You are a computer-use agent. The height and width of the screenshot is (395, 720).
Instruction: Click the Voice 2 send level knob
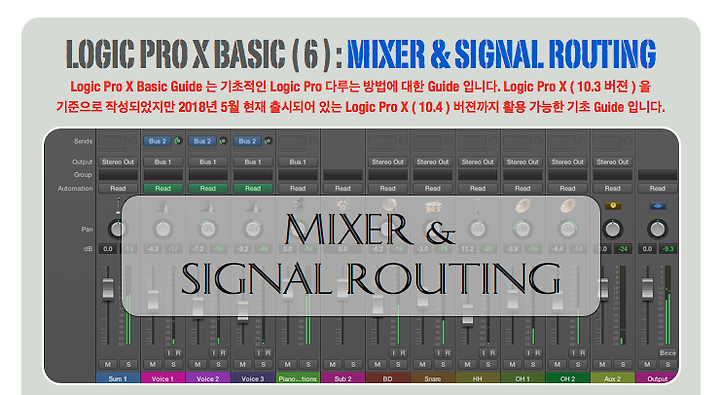[223, 141]
